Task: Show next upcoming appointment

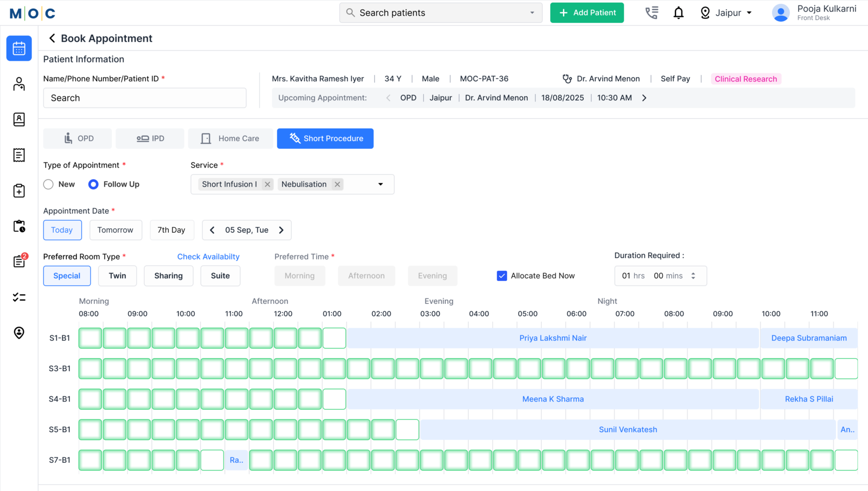Action: click(644, 98)
